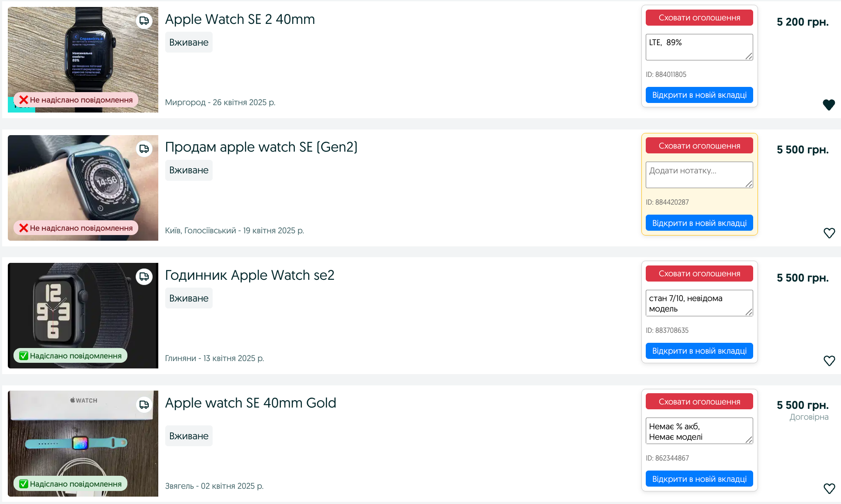Click delivery truck icon on Звягель listing photo
841x504 pixels.
[x=144, y=405]
